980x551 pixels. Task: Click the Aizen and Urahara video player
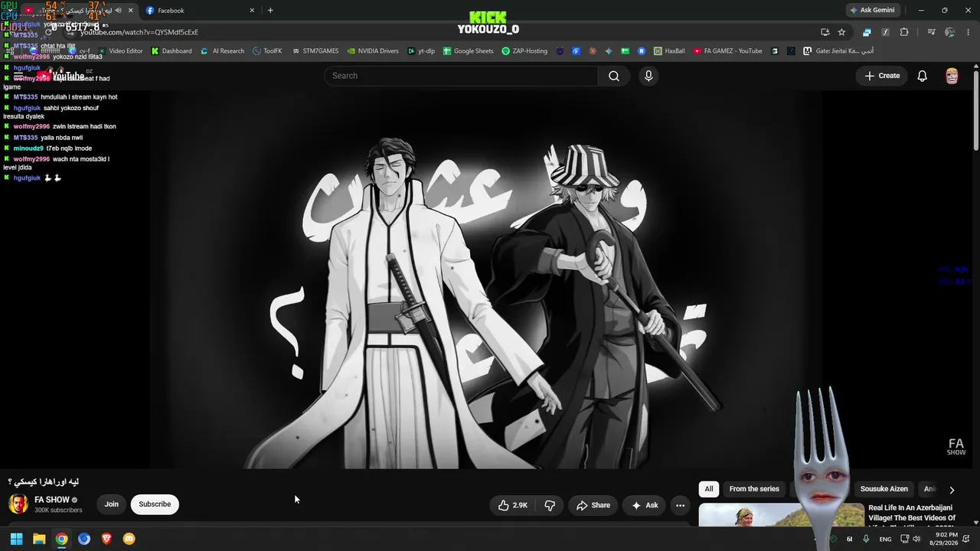pyautogui.click(x=486, y=279)
